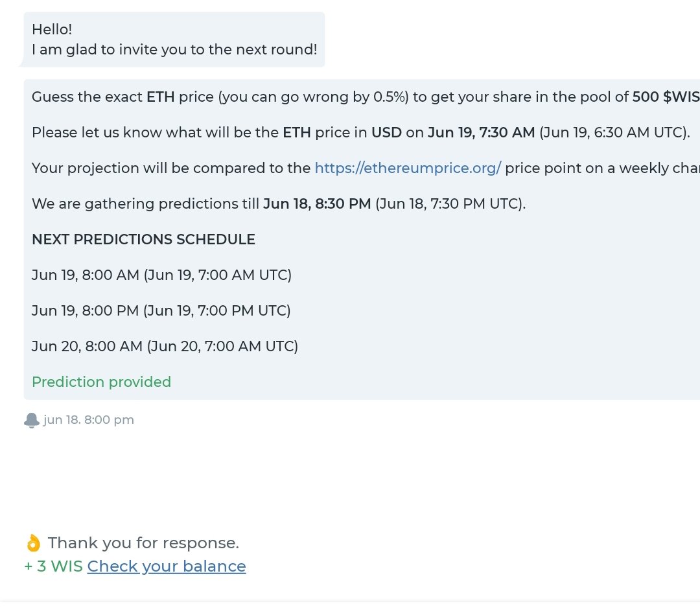Click the Hello greeting message bubble
Viewport: 700px width, 615px height.
[x=174, y=40]
